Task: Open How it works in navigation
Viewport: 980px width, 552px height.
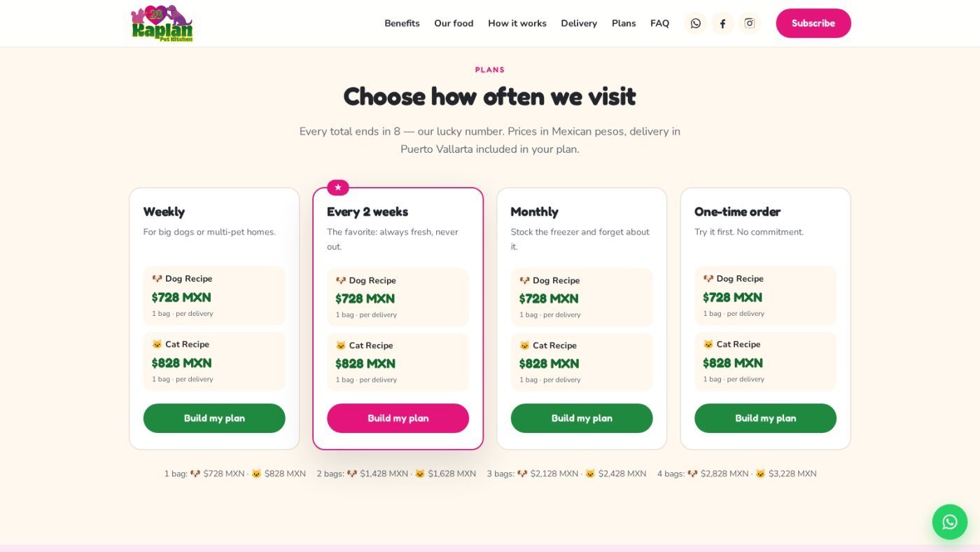Action: click(517, 23)
